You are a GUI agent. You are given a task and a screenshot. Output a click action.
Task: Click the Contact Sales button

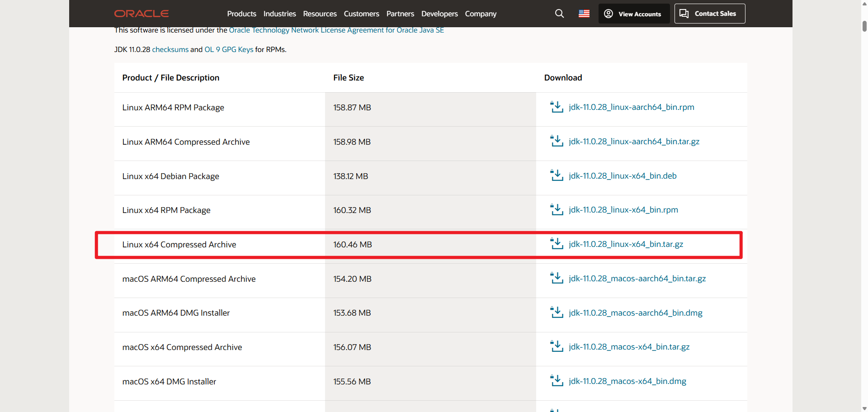[710, 14]
